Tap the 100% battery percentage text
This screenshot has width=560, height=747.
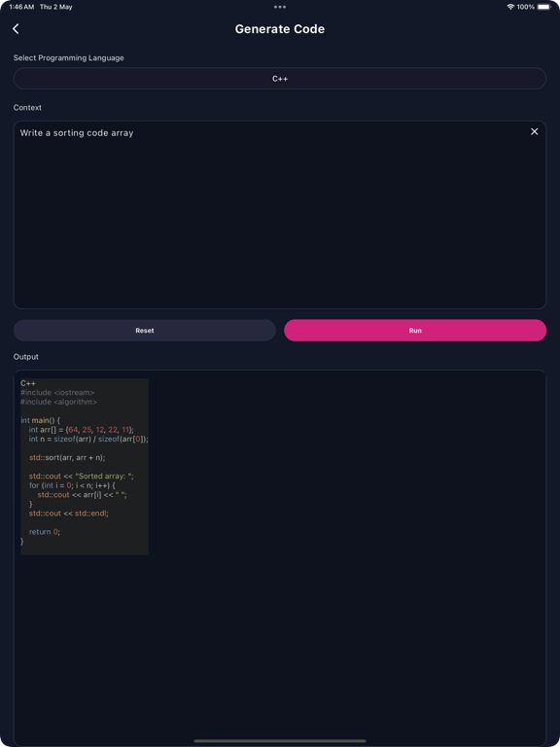(x=526, y=7)
